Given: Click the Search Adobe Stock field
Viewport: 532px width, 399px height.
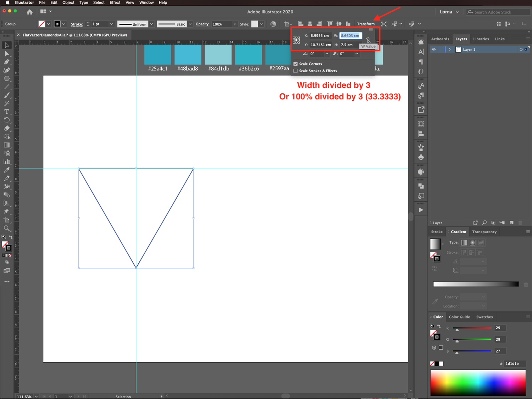Looking at the screenshot, I should tap(498, 12).
